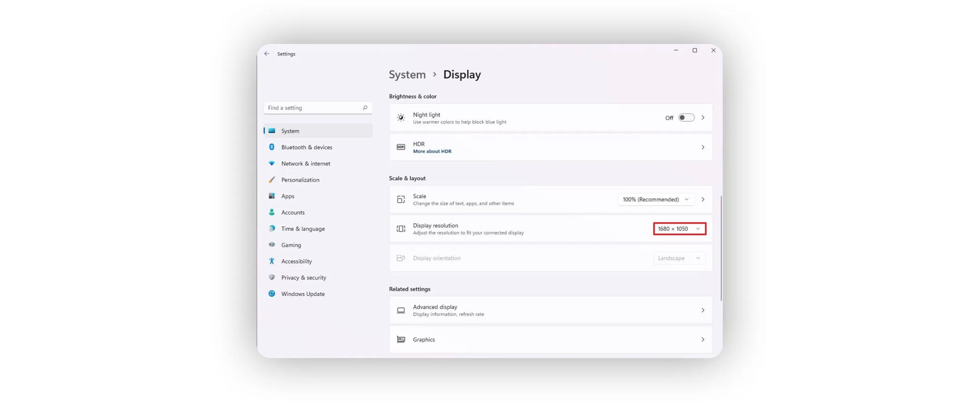
Task: Expand Night light settings chevron
Action: point(702,118)
